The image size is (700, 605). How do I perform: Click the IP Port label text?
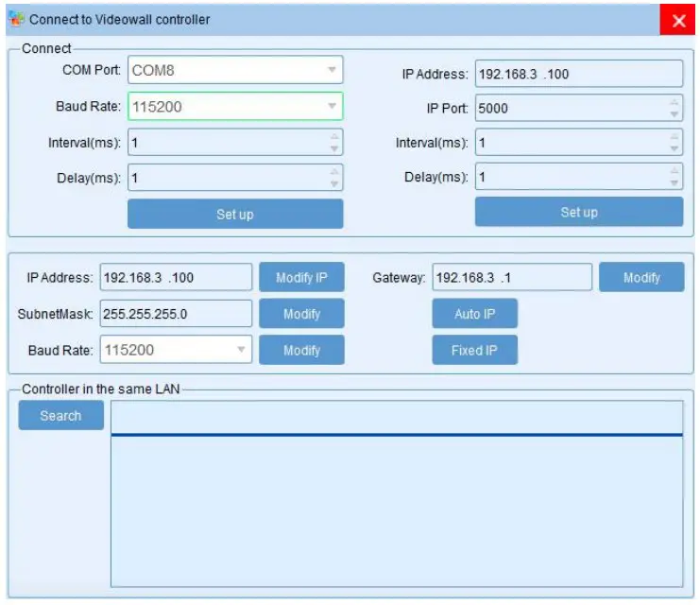tap(448, 108)
